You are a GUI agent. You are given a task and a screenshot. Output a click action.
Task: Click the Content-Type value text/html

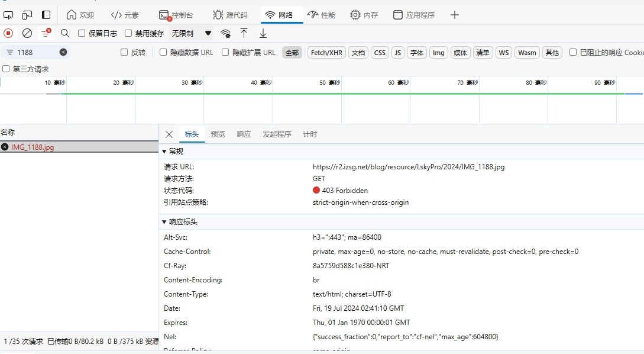point(352,294)
